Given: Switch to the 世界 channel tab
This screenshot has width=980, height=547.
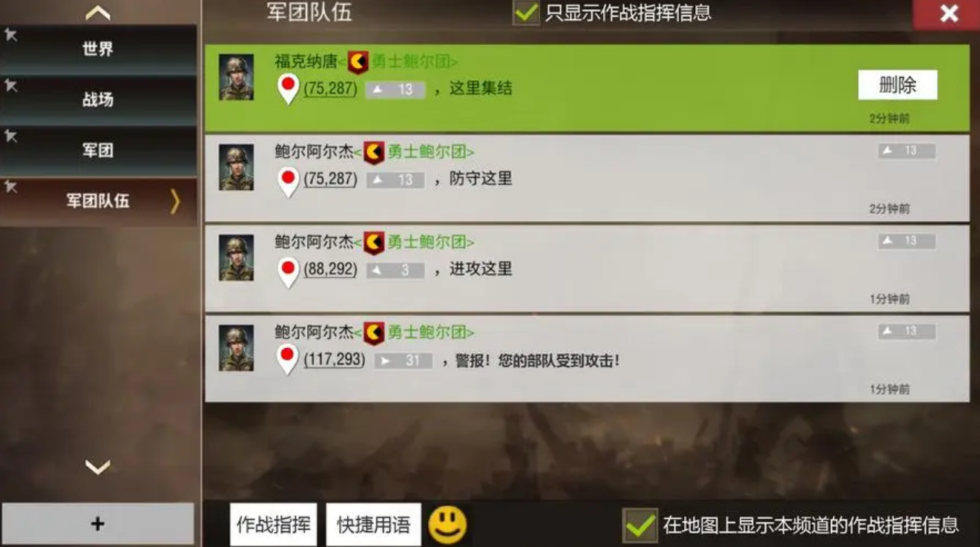Looking at the screenshot, I should click(98, 49).
